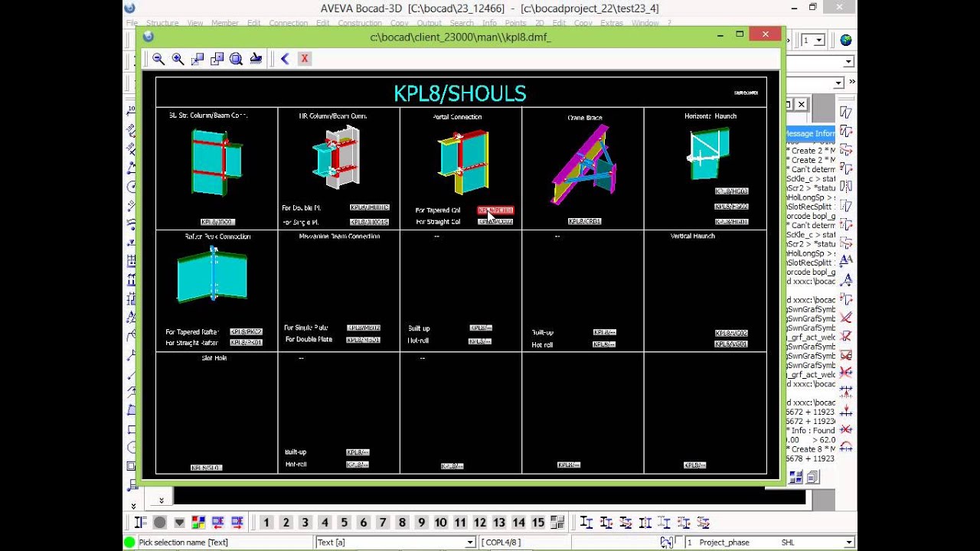This screenshot has width=980, height=551.
Task: Click the grid layout icon after 15
Action: [x=557, y=523]
